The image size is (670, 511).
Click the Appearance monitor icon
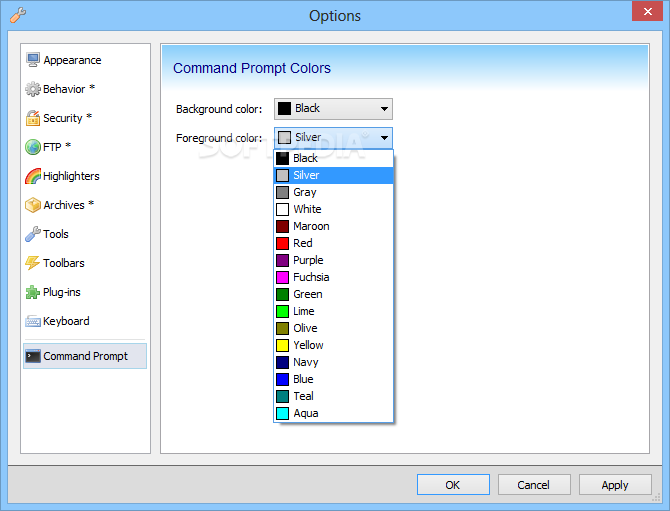pos(33,60)
